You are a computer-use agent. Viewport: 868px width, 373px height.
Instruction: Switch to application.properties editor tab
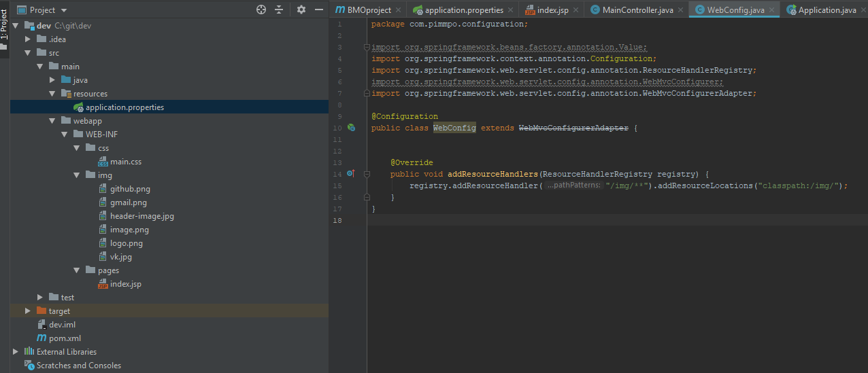coord(464,10)
